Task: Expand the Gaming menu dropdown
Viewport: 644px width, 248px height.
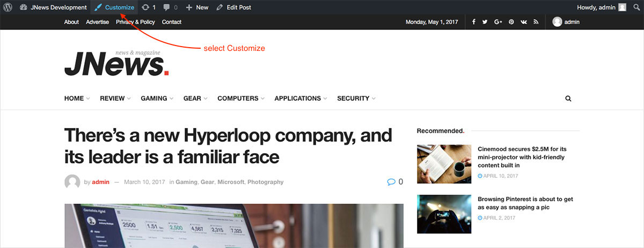Action: (157, 99)
